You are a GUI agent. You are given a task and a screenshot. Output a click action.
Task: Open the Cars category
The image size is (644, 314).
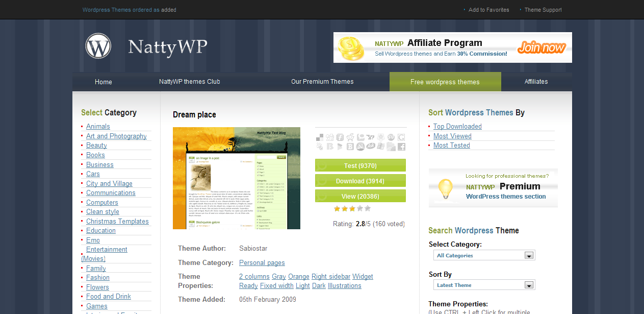pos(93,174)
